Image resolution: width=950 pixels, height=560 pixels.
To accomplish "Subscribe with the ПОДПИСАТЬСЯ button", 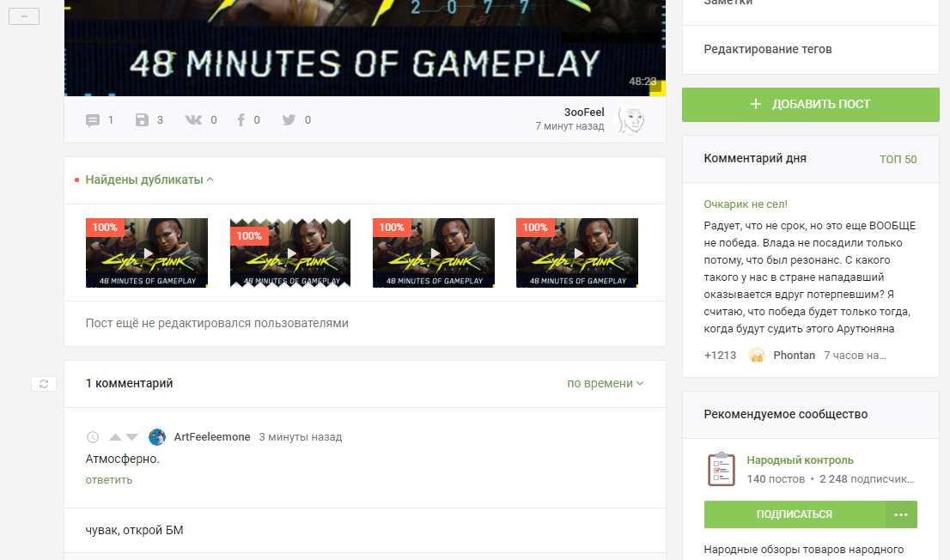I will click(794, 514).
